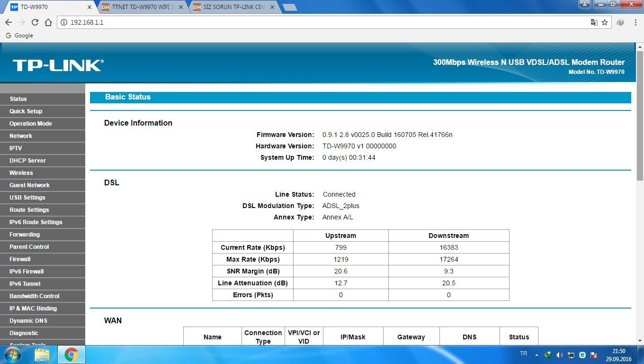Screen dimensions: 644x364
Task: Switch to SİZ SORUN TP-LINK tab
Action: pyautogui.click(x=233, y=7)
